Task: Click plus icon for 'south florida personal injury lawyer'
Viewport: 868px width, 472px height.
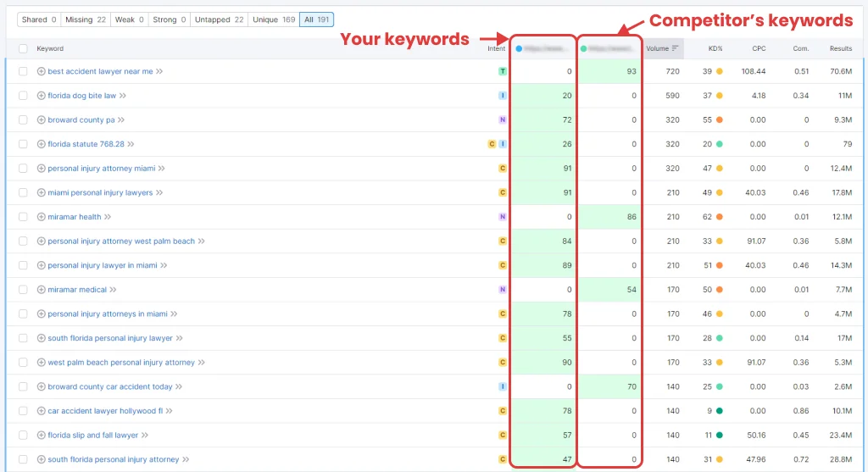Action: 41,338
